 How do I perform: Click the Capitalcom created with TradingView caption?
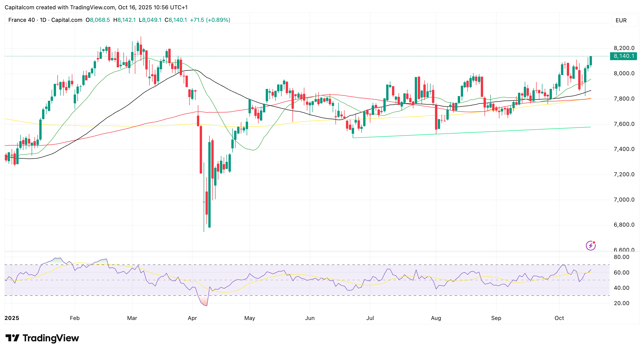pyautogui.click(x=96, y=7)
